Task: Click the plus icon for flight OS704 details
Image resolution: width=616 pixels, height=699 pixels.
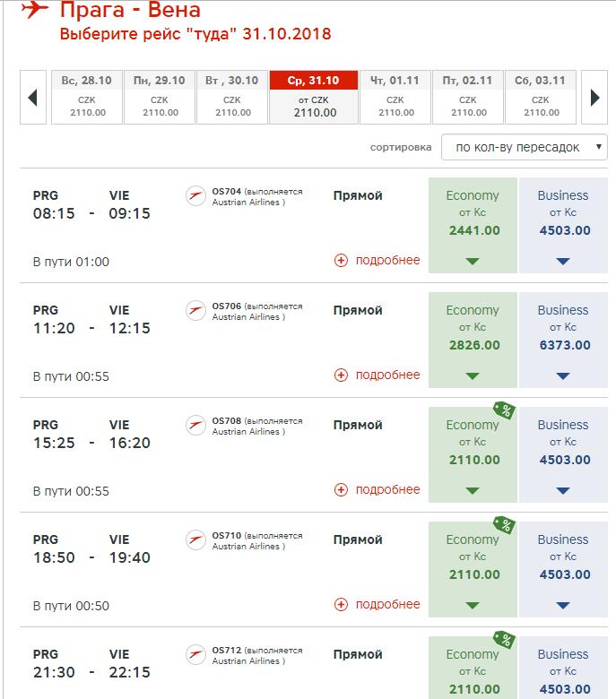Action: tap(341, 261)
